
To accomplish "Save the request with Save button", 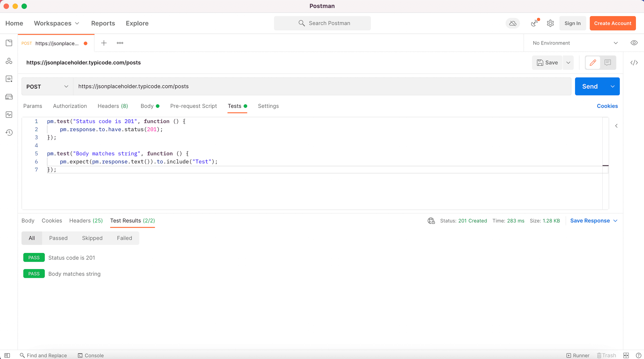I will click(x=547, y=62).
